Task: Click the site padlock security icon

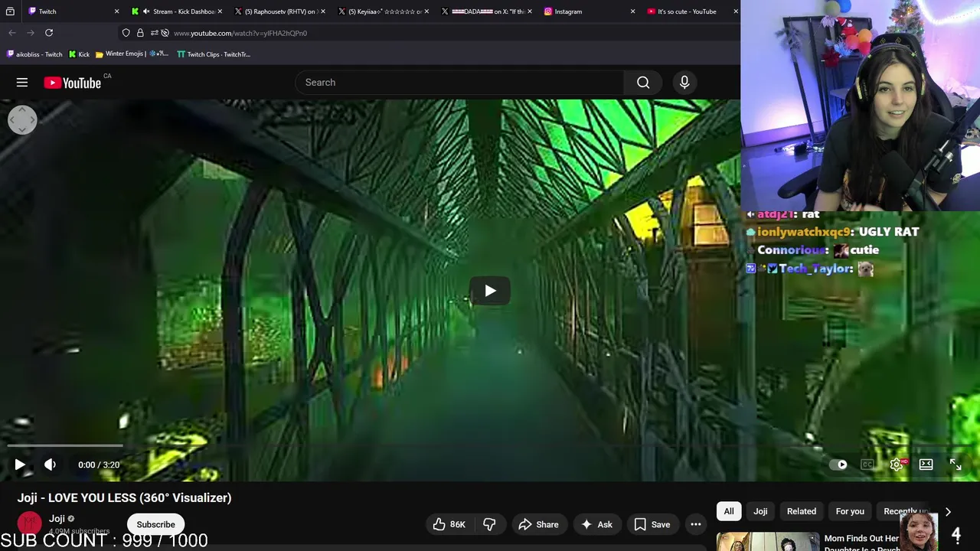Action: coord(140,33)
